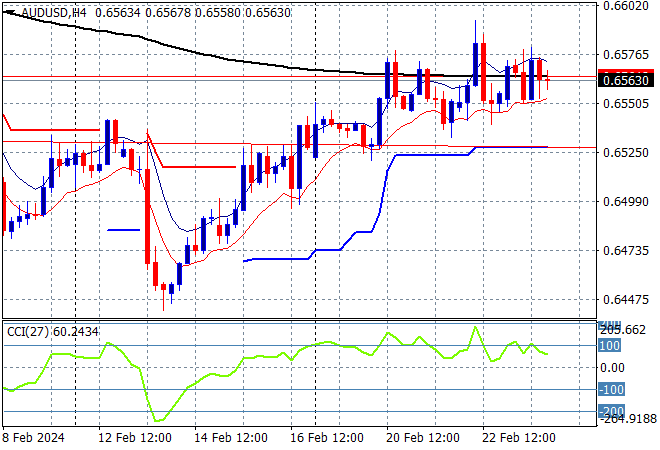Click the 22 Feb 12:00 time label
Screen dimensions: 660x450
click(519, 438)
